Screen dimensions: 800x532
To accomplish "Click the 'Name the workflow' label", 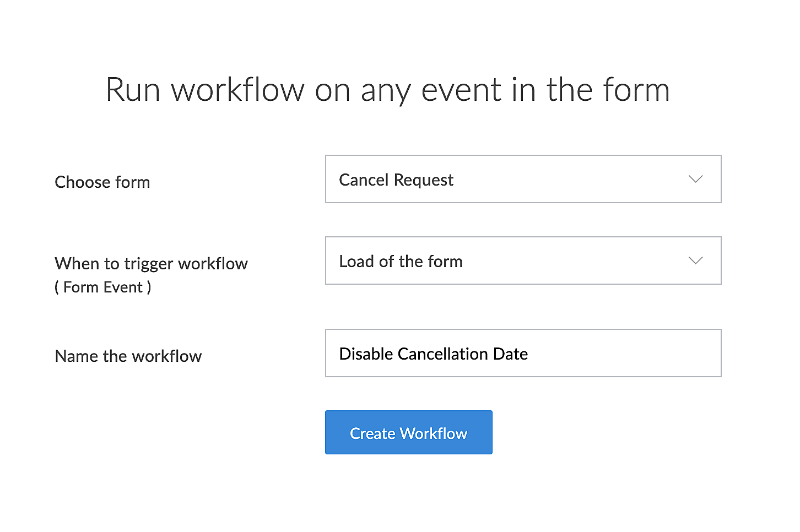I will click(x=128, y=356).
